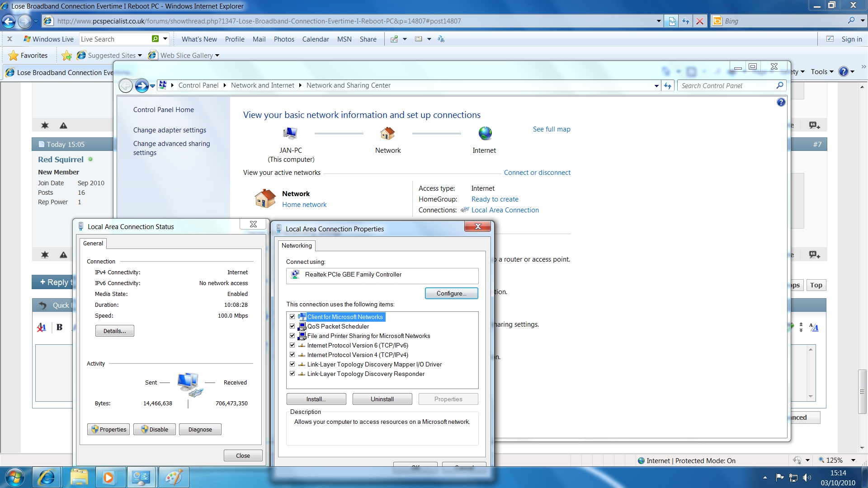Open What's New in Windows Live toolbar
Image resolution: width=868 pixels, height=488 pixels.
(x=199, y=39)
